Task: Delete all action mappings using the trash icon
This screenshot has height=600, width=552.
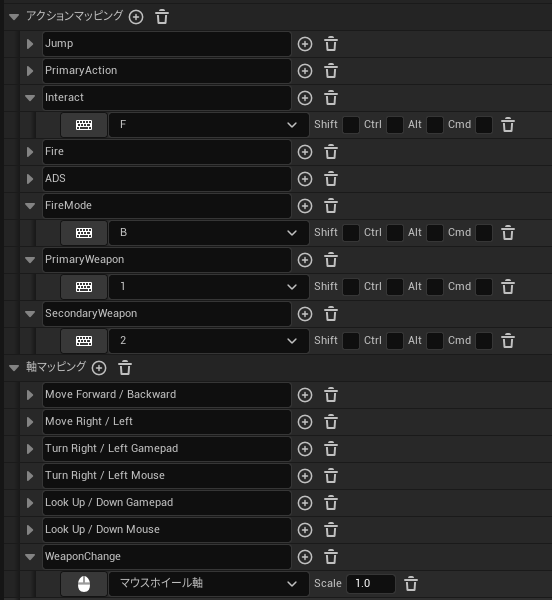Action: 162,17
